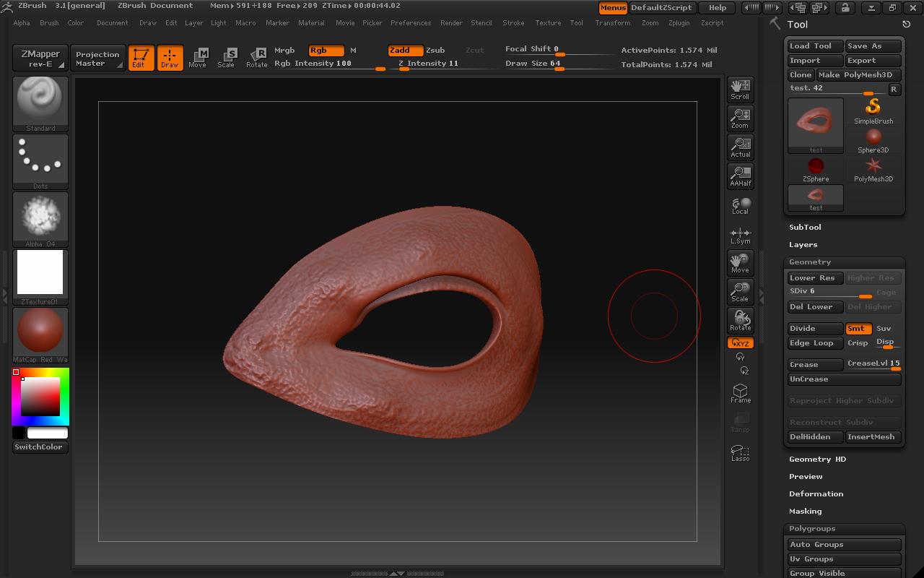Toggle L.Sym local symmetry
Screen dimensions: 924x578
[x=740, y=236]
